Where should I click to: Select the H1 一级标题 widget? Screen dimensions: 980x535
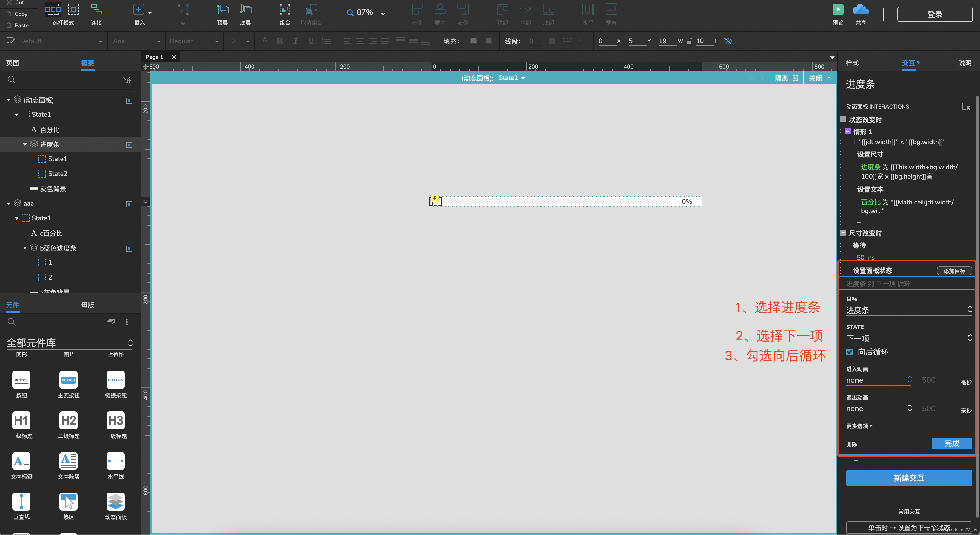[21, 420]
